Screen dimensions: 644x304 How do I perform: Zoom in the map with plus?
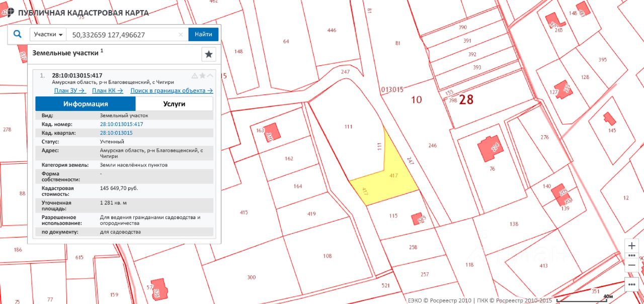click(632, 246)
